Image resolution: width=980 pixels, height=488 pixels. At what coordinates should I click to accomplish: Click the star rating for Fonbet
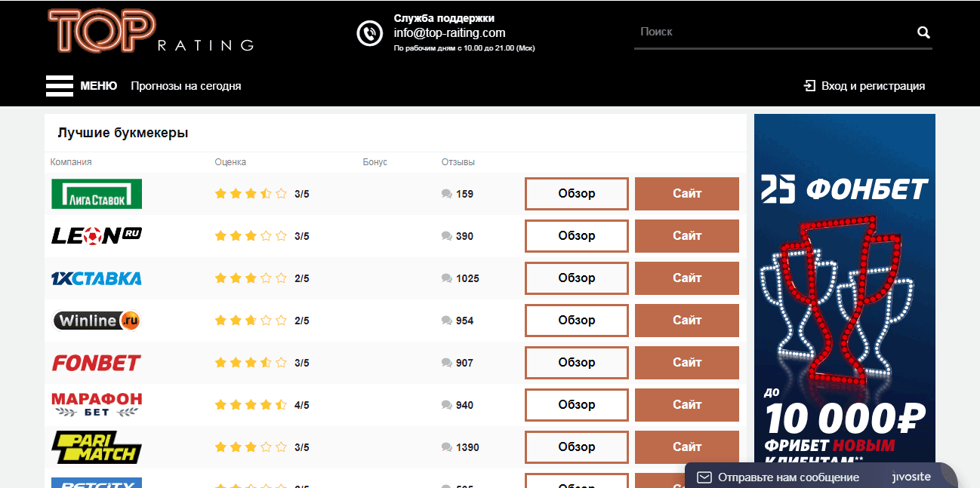point(251,363)
